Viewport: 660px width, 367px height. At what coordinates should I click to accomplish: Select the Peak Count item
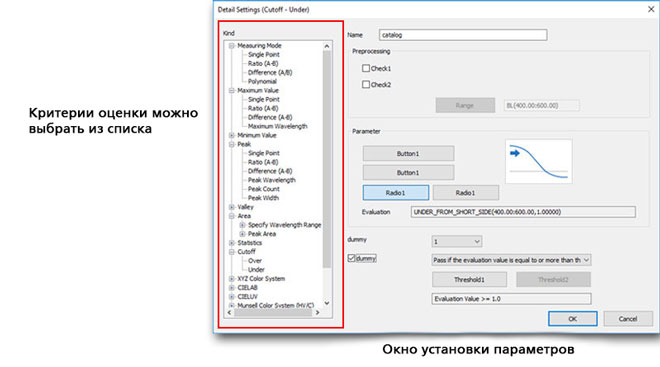coord(263,189)
